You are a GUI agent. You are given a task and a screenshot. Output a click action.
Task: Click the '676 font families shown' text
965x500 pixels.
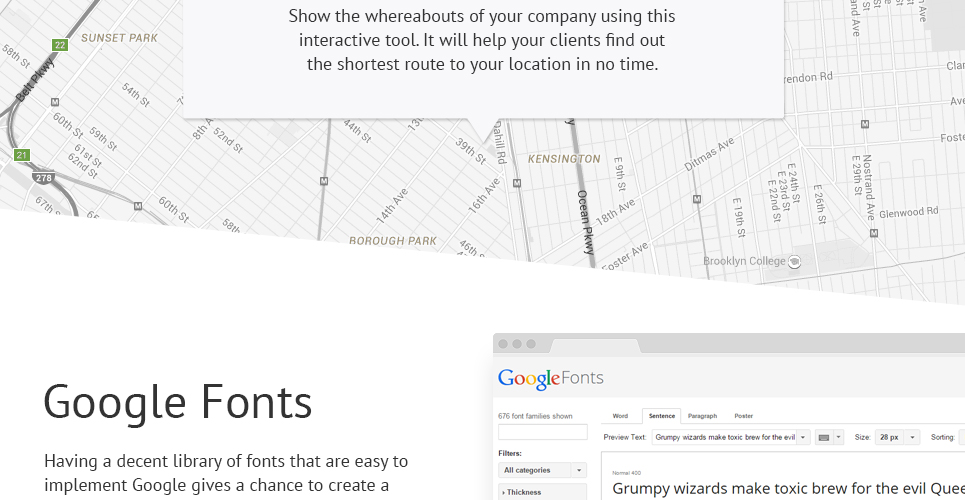tap(535, 416)
